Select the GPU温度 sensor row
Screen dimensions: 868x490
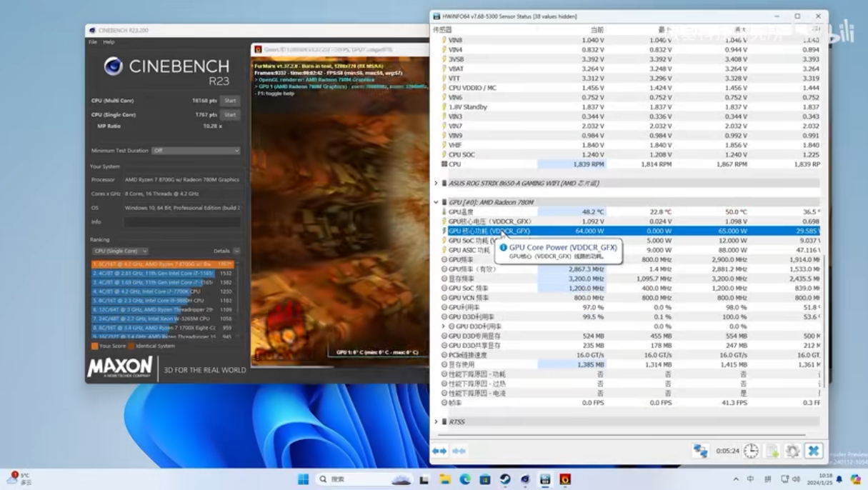[631, 212]
